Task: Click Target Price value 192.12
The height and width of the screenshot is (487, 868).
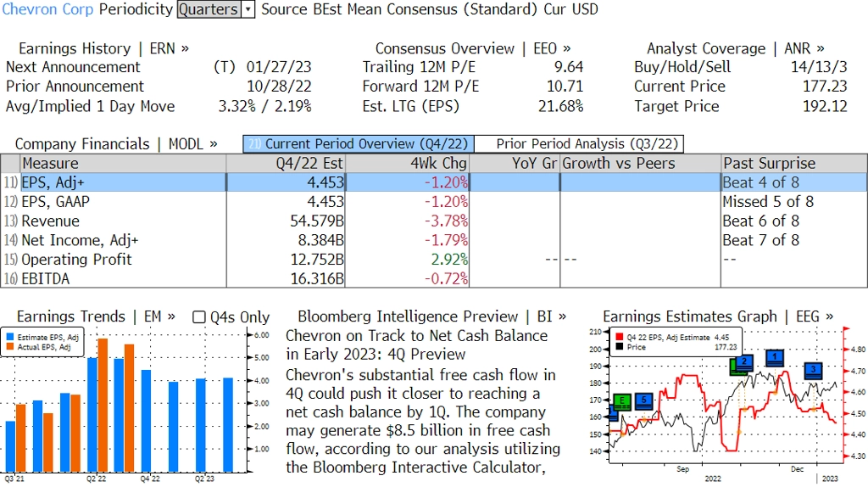Action: pyautogui.click(x=825, y=106)
